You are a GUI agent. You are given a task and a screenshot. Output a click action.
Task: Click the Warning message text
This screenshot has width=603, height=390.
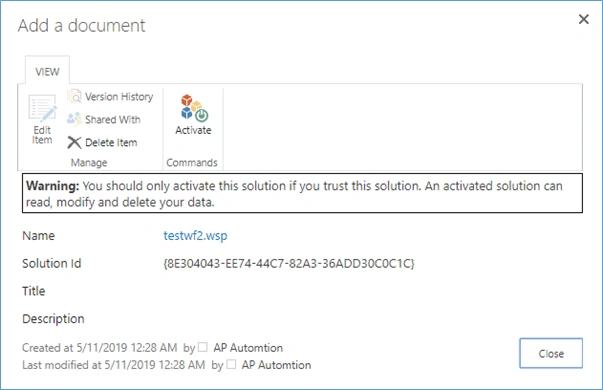302,193
